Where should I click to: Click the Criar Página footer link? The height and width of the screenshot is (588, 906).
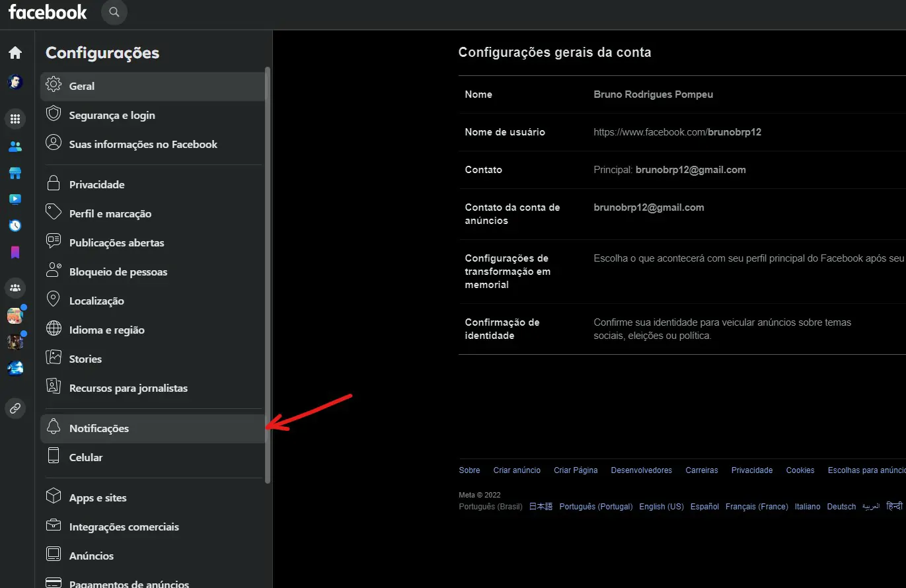tap(576, 470)
